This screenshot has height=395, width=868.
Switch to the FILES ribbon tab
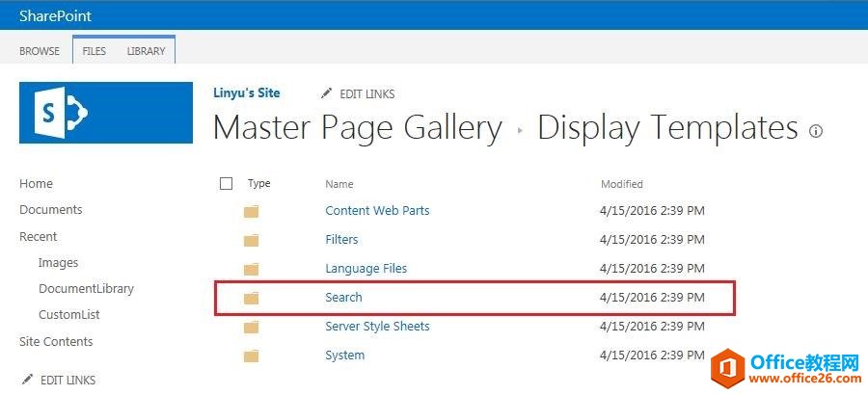pos(95,51)
